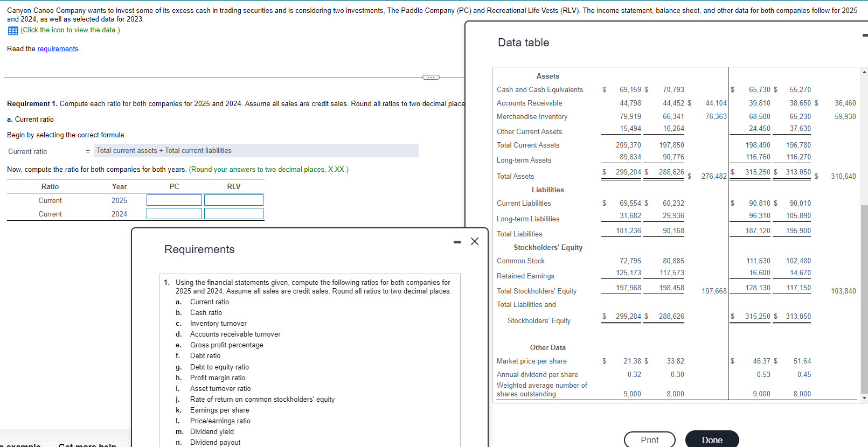Viewport: 868px width, 447px height.
Task: Click the Retained Earnings row label
Action: coord(525,276)
